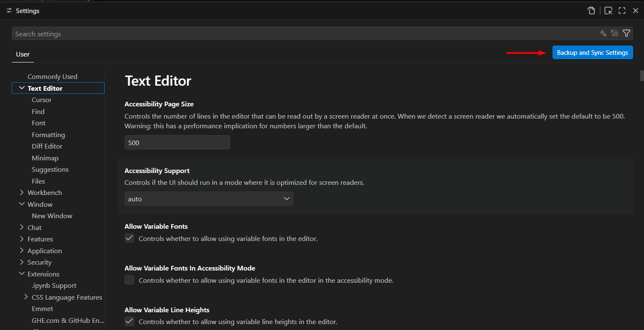Open Settings JSON file icon
Image resolution: width=644 pixels, height=330 pixels.
tap(591, 11)
